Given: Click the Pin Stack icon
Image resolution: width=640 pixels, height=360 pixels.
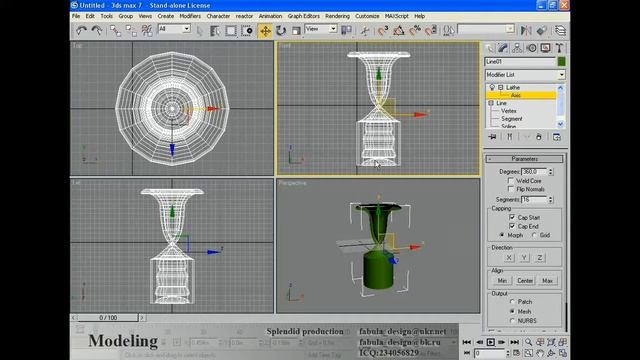Looking at the screenshot, I should click(x=493, y=137).
